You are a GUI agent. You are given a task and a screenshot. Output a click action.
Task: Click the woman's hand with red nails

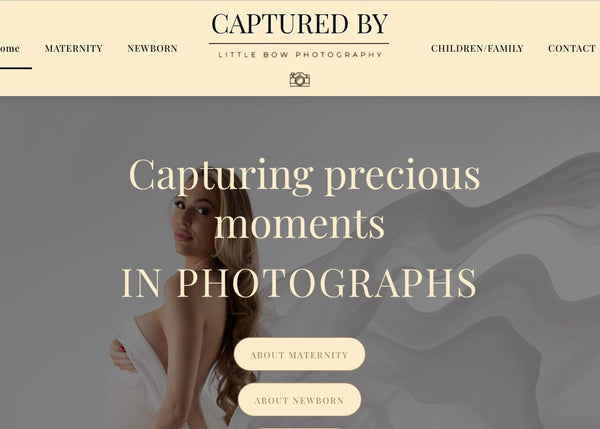coord(121,354)
